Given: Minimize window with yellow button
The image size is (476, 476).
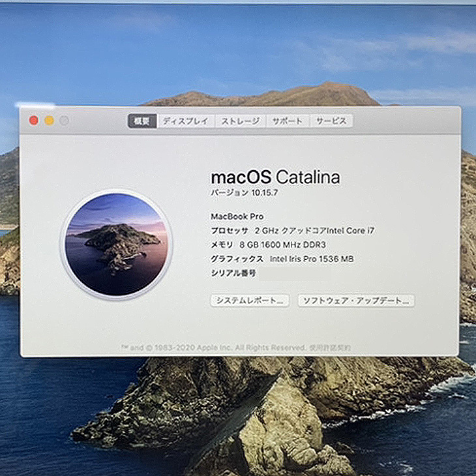Looking at the screenshot, I should point(49,121).
